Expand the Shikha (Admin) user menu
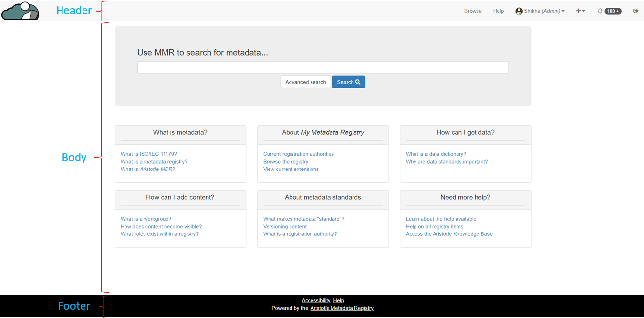The height and width of the screenshot is (318, 644). (x=540, y=11)
